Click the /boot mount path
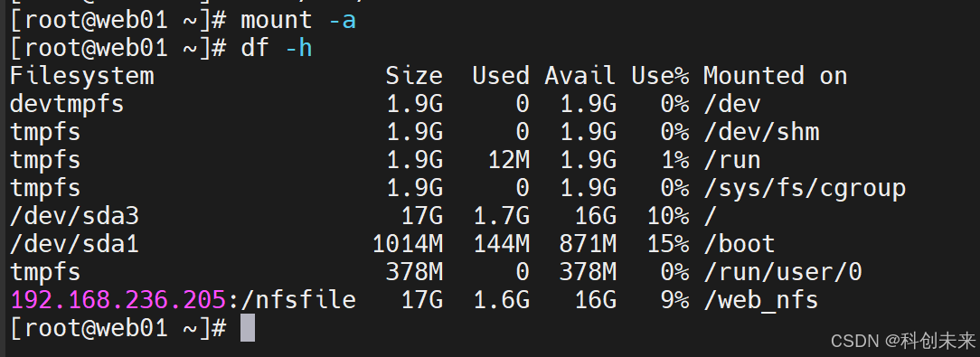The image size is (980, 357). (x=740, y=244)
